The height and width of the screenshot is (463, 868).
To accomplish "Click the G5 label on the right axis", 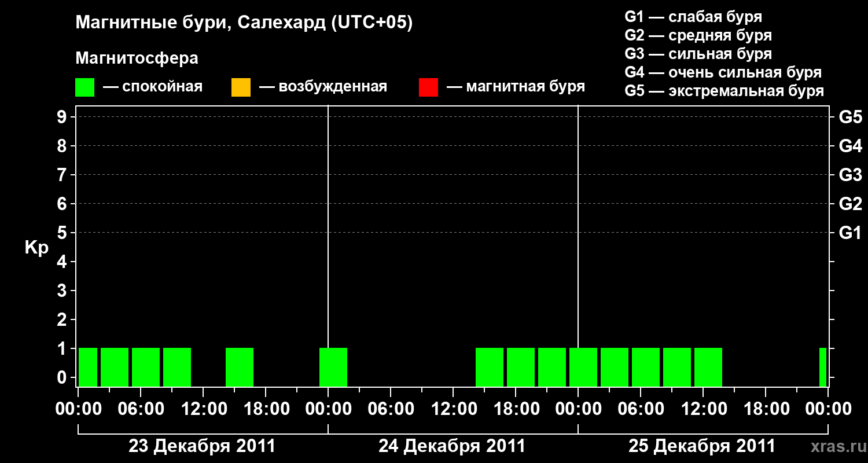I will click(x=851, y=117).
